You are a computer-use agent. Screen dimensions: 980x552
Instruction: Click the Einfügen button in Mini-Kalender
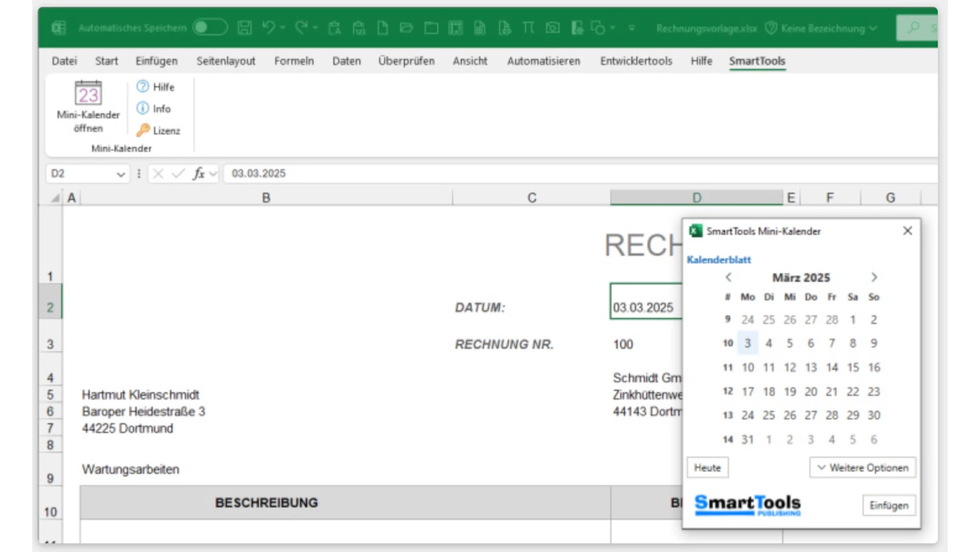click(889, 506)
